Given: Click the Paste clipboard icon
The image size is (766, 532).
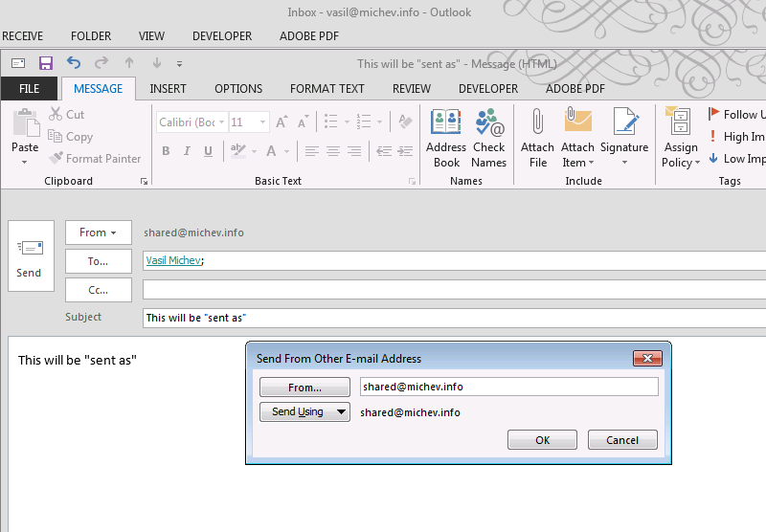Looking at the screenshot, I should [x=25, y=130].
